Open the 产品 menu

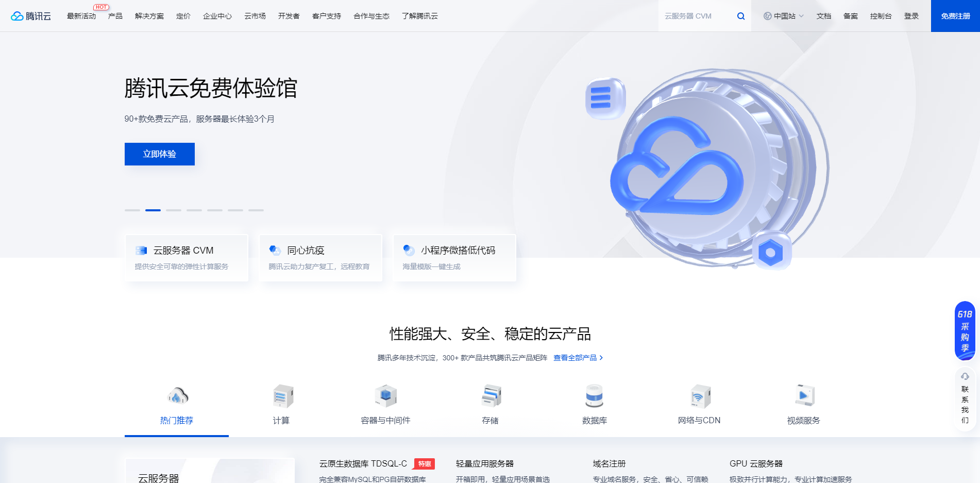tap(115, 16)
